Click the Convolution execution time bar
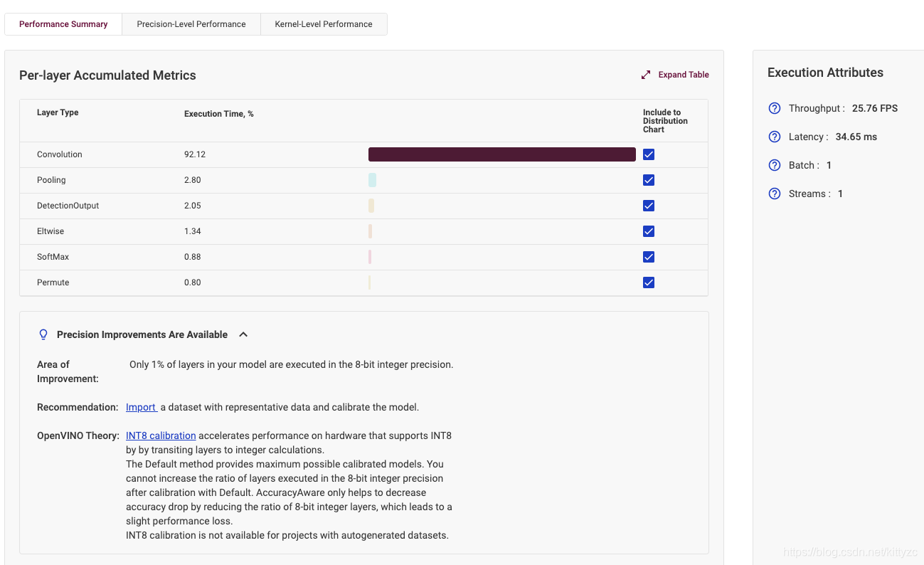The width and height of the screenshot is (924, 565). click(x=502, y=154)
